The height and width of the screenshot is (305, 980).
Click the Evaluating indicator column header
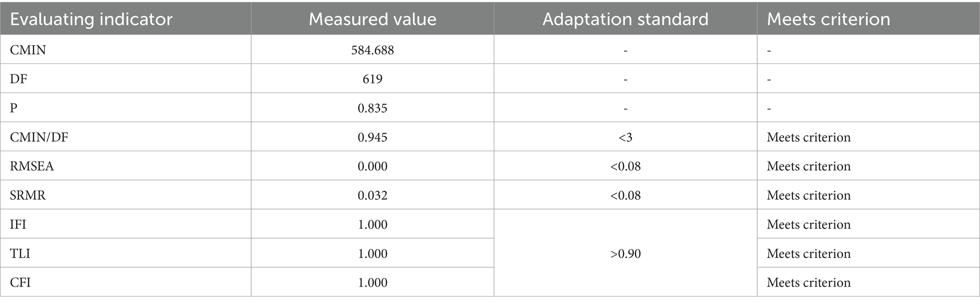[91, 19]
